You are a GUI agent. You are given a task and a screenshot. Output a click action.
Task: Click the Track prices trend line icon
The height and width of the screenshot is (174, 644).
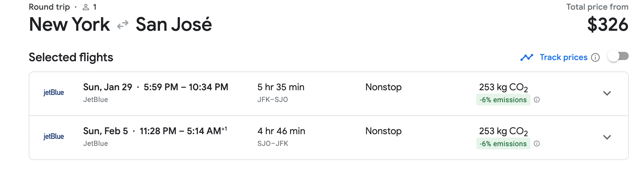[x=527, y=57]
